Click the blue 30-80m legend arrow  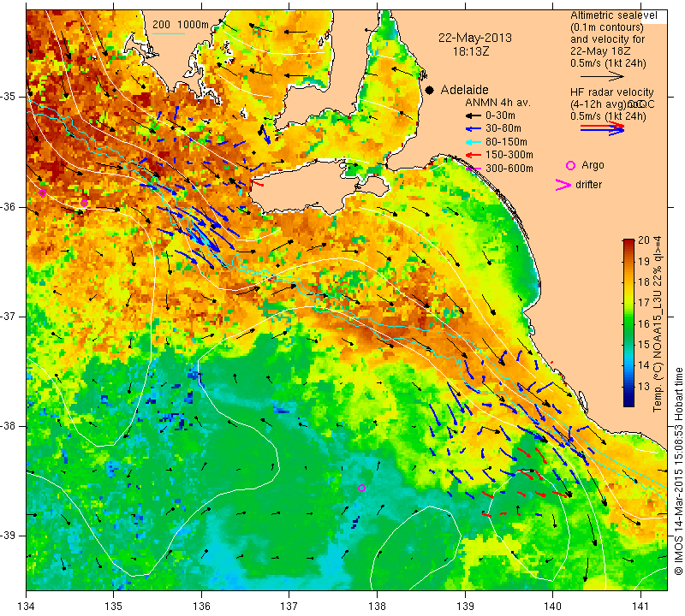click(474, 129)
